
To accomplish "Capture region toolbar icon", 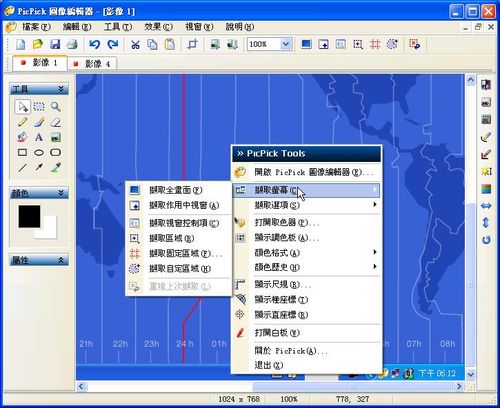I will 358,44.
